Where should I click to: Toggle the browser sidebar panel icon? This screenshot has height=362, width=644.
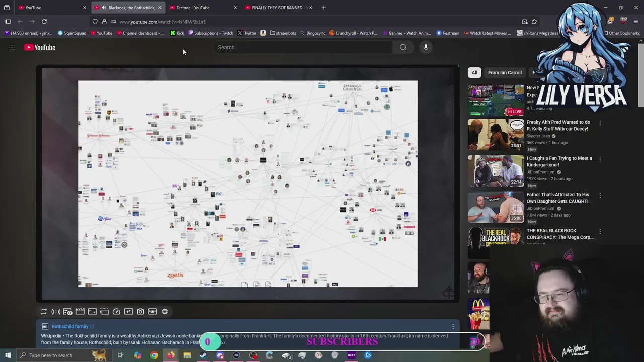8,22
